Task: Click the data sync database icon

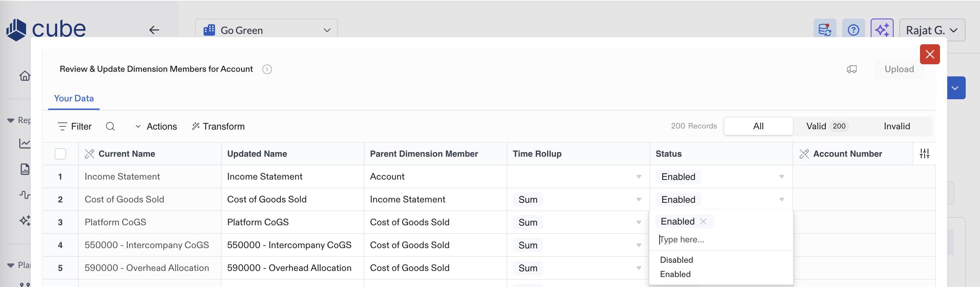Action: 824,30
